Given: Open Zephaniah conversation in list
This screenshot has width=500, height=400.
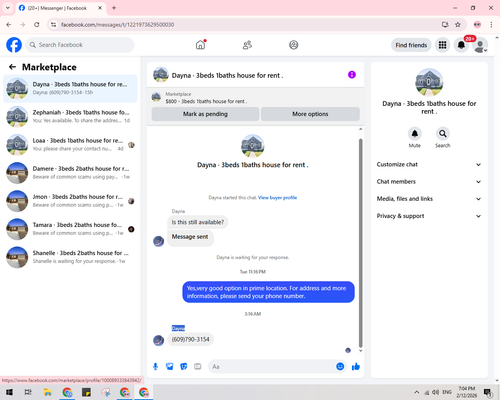Looking at the screenshot, I should point(70,117).
